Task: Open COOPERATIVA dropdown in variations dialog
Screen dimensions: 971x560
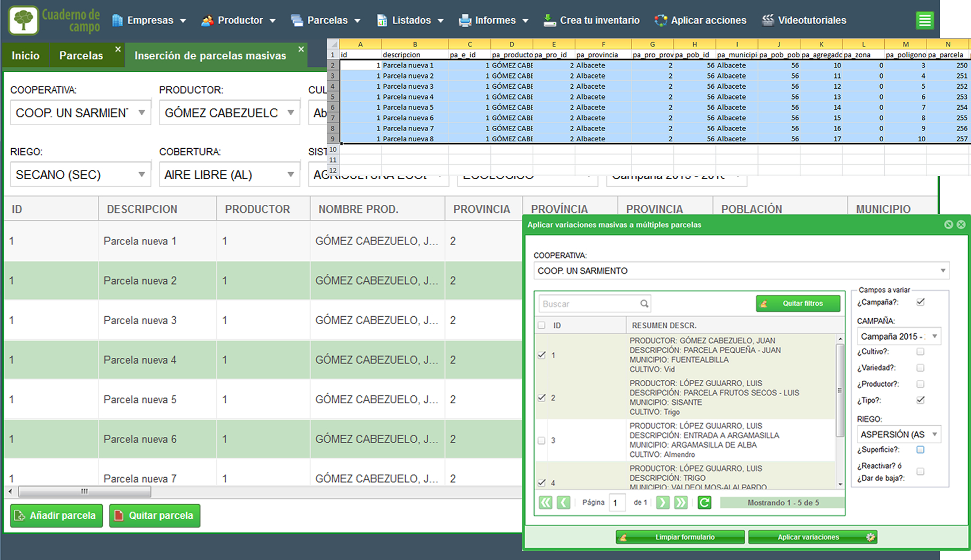Action: pyautogui.click(x=741, y=271)
